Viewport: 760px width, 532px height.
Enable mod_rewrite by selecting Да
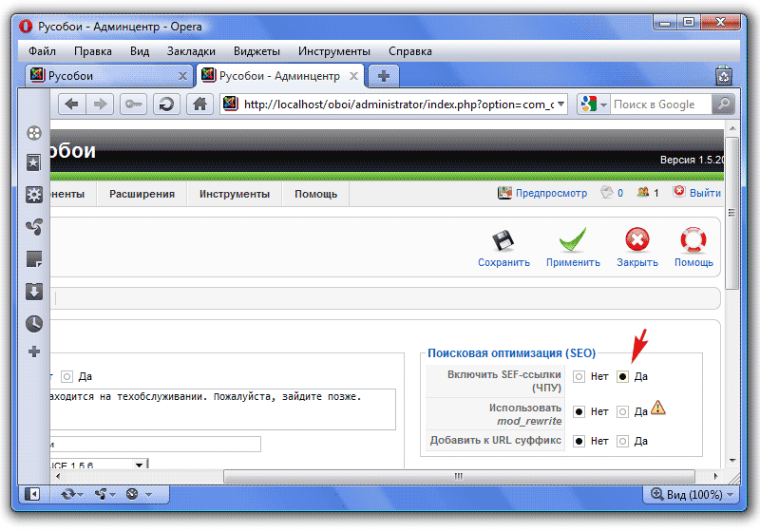(622, 411)
